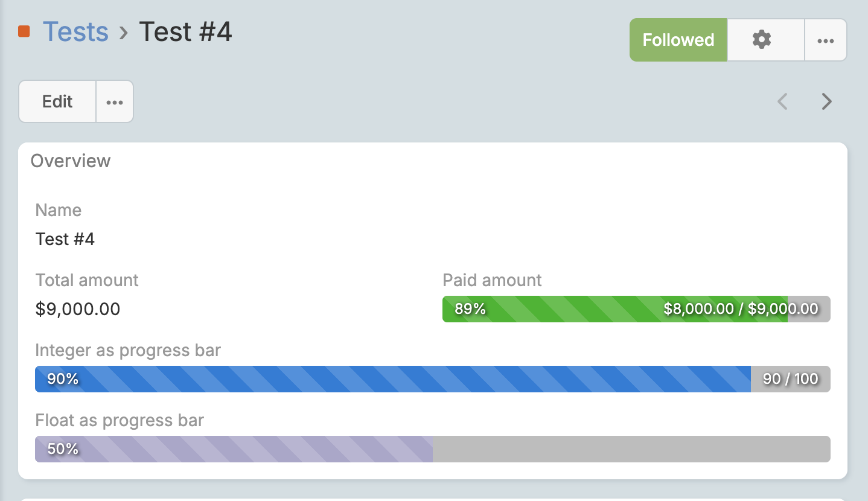
Task: Click the orange square breadcrumb icon
Action: click(24, 32)
